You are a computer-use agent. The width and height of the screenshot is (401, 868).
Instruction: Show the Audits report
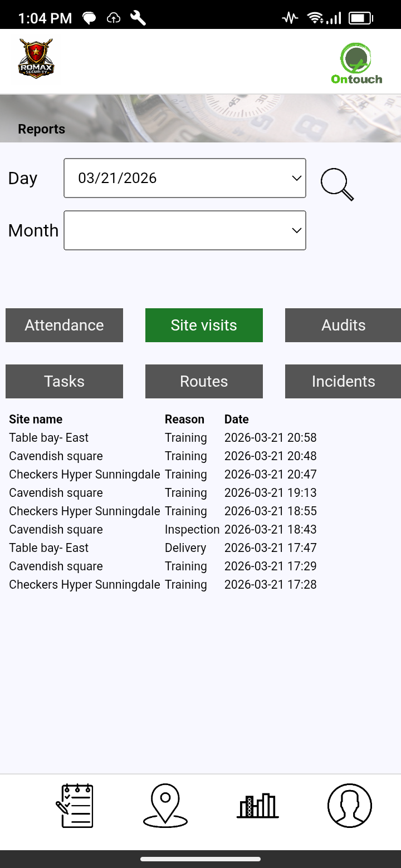coord(343,325)
